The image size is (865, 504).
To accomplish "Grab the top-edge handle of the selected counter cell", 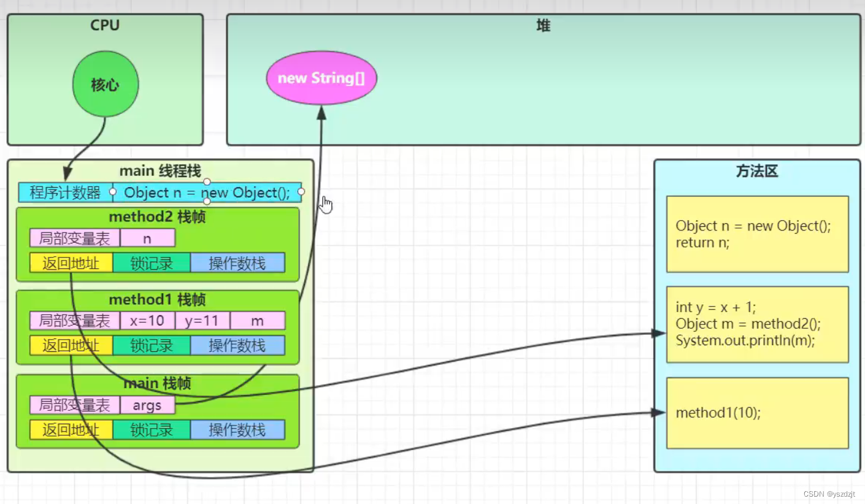I will 207,182.
